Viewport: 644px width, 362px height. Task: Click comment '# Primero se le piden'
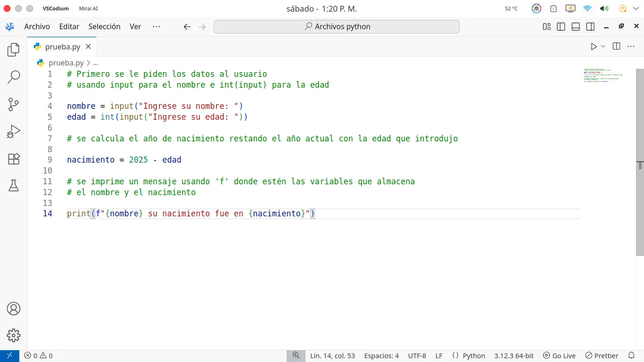pos(167,74)
